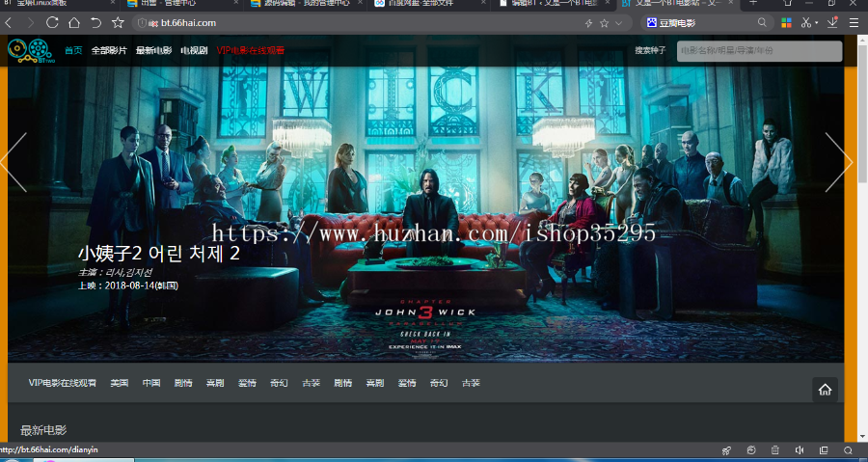
Task: Close the 百度网盘-全部文件 tab
Action: [x=483, y=3]
